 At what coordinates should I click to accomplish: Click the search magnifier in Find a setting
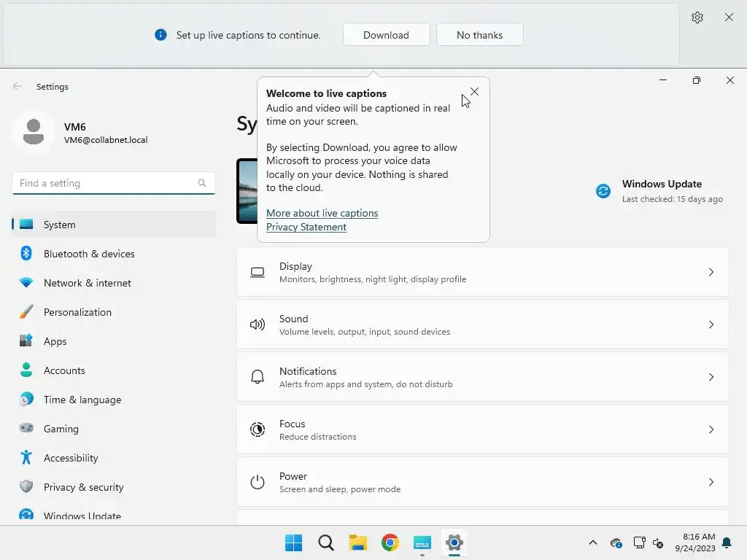(202, 183)
